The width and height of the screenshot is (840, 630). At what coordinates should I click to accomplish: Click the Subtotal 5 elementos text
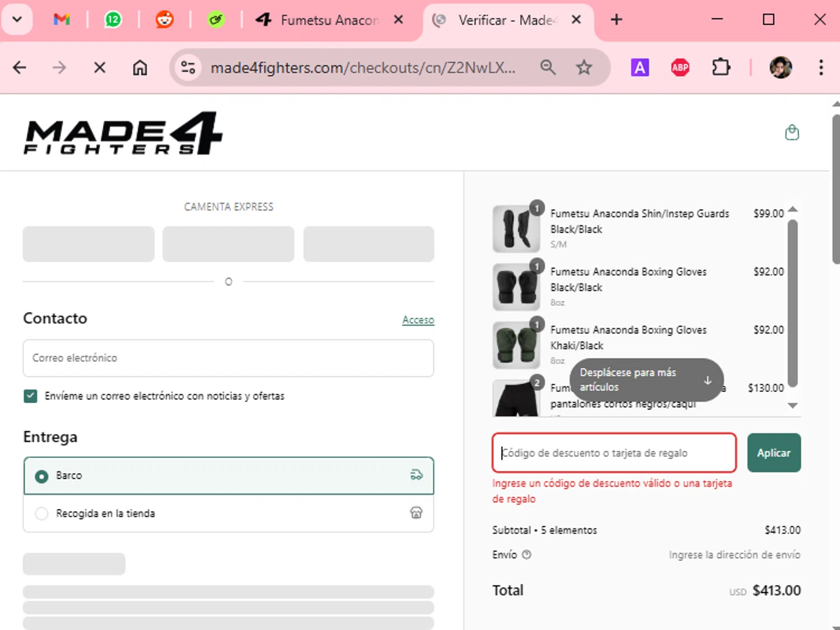point(544,530)
